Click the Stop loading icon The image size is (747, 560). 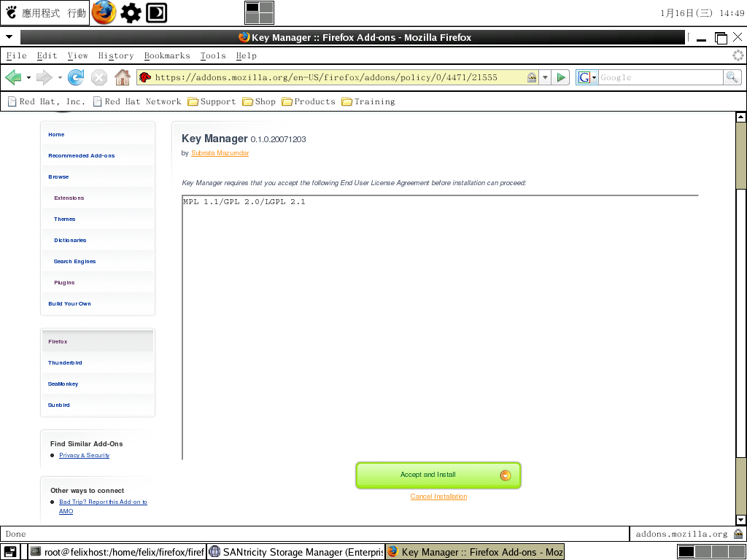point(99,77)
